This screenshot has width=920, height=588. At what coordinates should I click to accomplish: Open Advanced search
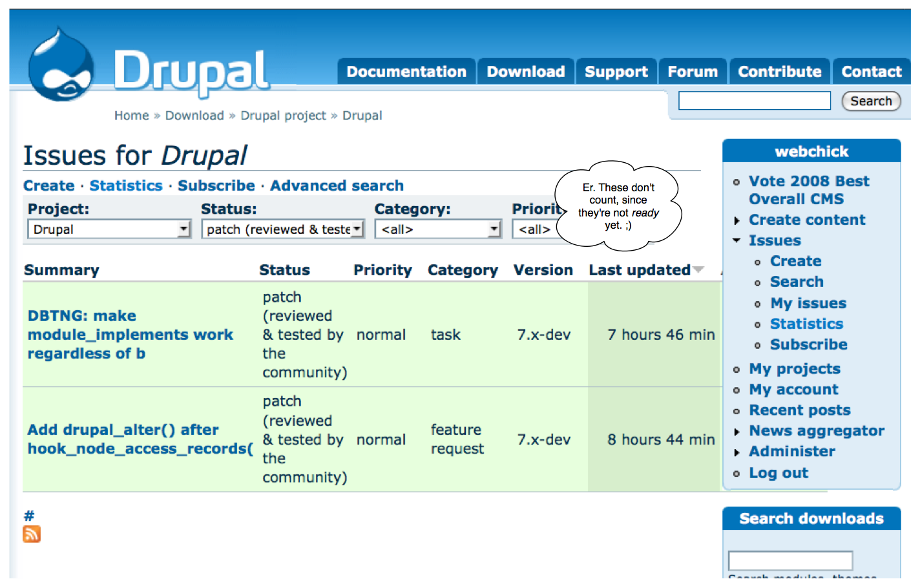tap(337, 185)
